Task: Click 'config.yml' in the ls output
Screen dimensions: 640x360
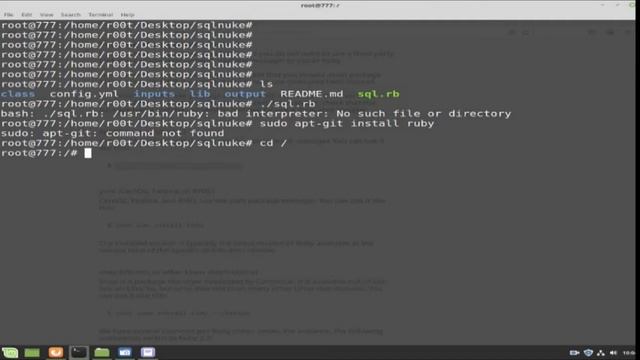Action: pyautogui.click(x=84, y=94)
